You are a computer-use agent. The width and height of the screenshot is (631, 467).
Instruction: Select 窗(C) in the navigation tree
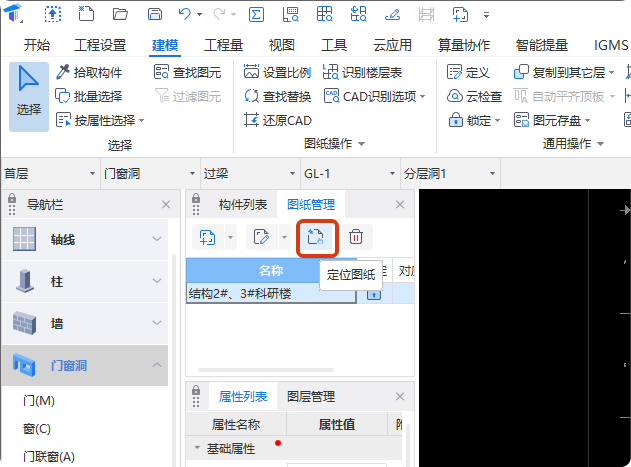[x=37, y=429]
